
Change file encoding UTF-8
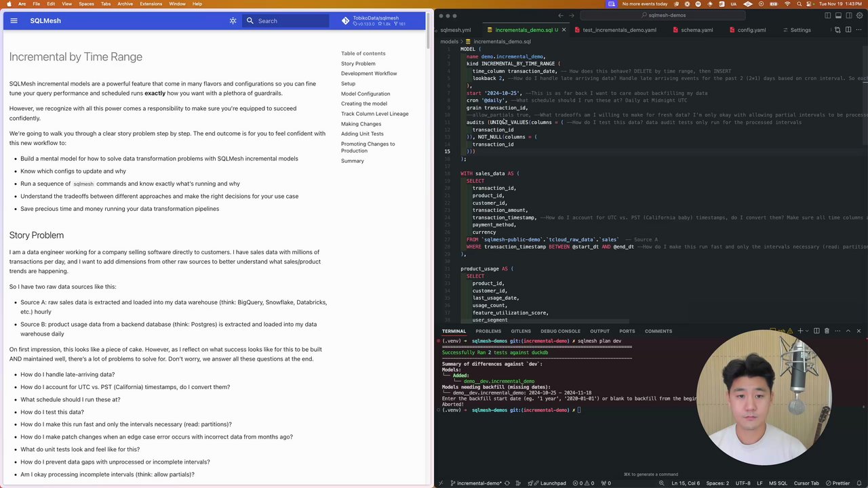click(743, 483)
